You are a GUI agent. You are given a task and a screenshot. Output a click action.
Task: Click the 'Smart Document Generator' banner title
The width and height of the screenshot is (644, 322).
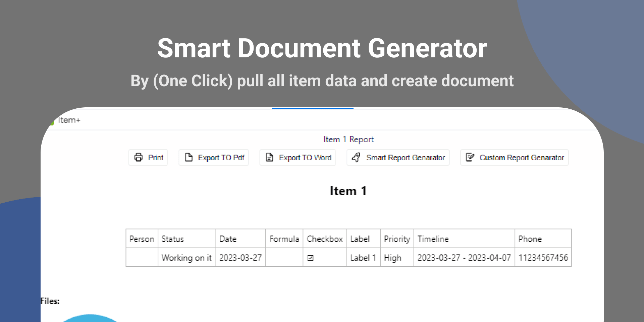click(322, 48)
